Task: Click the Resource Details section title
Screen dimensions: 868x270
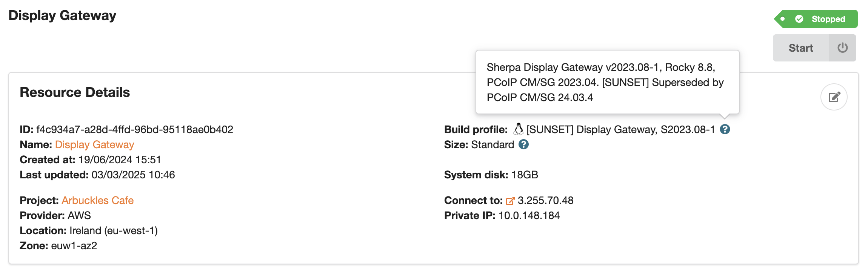Action: click(x=74, y=92)
